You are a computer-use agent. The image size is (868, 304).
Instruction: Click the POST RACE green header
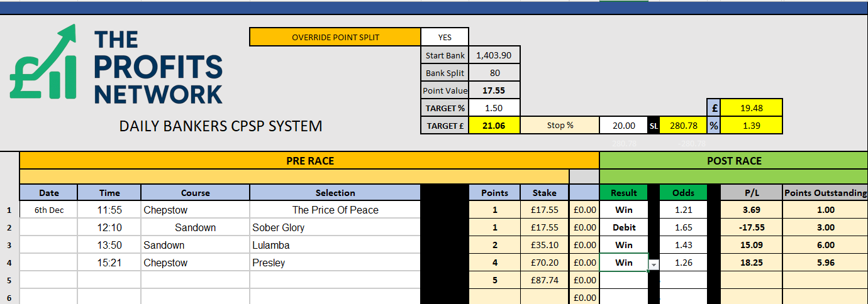(733, 161)
